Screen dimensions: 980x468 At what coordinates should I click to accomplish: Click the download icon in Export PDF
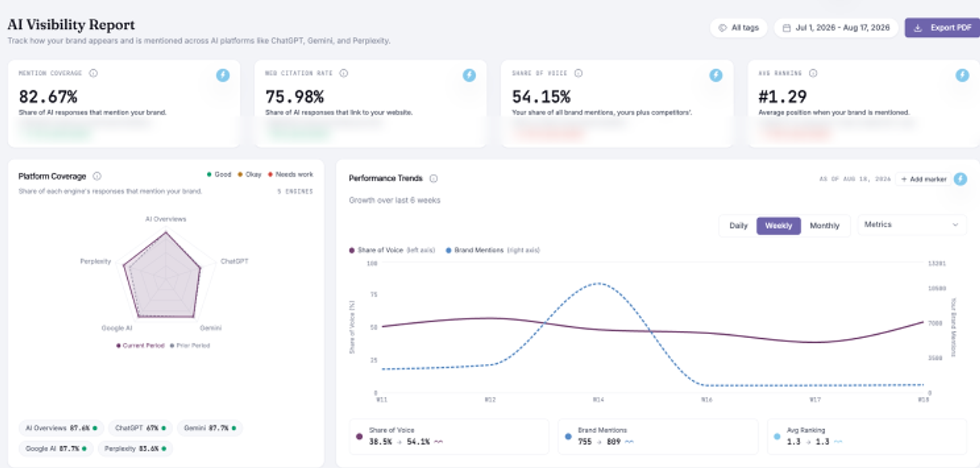click(917, 28)
